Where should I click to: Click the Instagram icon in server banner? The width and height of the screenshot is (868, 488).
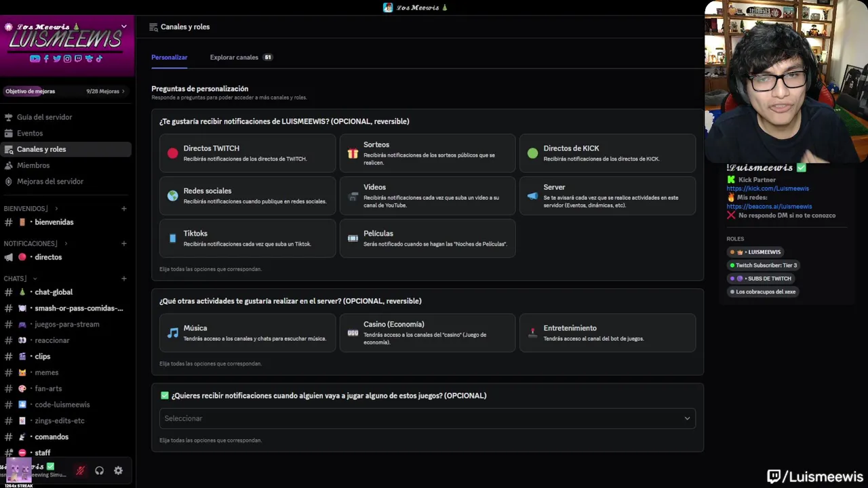(x=67, y=59)
